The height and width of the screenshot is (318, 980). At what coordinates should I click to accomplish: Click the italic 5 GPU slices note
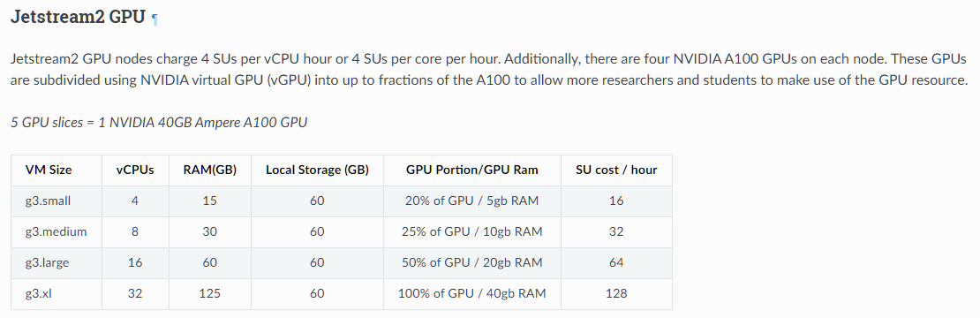pyautogui.click(x=159, y=123)
